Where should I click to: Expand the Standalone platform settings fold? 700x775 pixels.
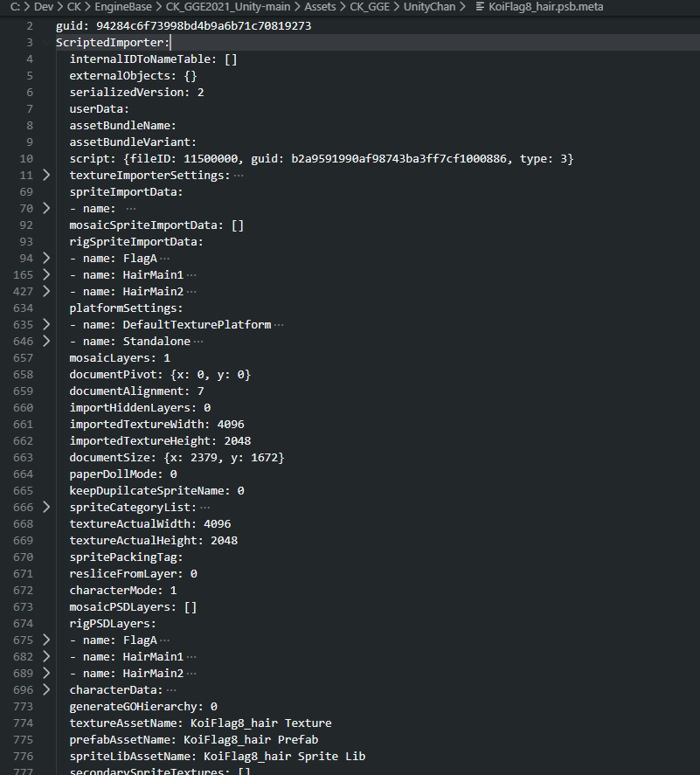coord(46,342)
